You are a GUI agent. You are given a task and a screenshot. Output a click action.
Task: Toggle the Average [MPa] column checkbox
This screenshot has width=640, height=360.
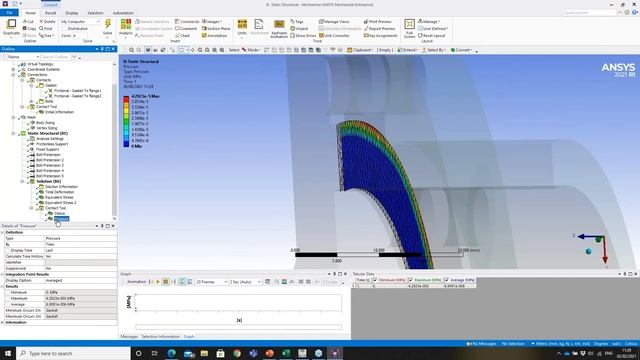pos(447,280)
